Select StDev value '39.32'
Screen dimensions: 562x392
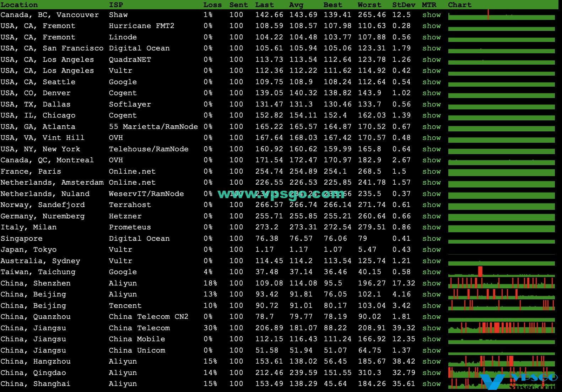tap(404, 328)
